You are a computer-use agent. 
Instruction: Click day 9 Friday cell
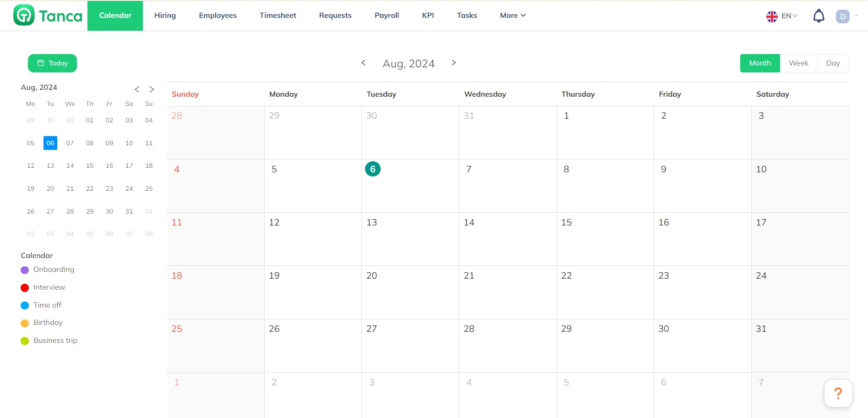tap(703, 186)
